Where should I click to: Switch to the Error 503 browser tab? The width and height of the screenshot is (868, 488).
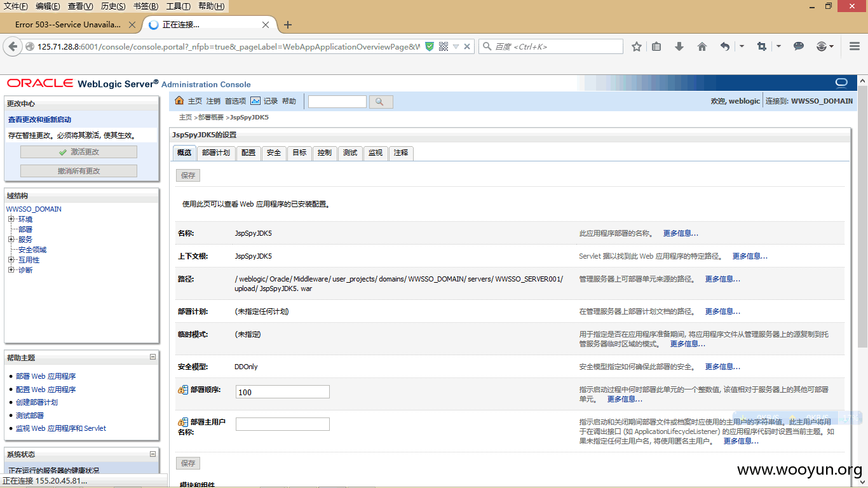coord(69,25)
